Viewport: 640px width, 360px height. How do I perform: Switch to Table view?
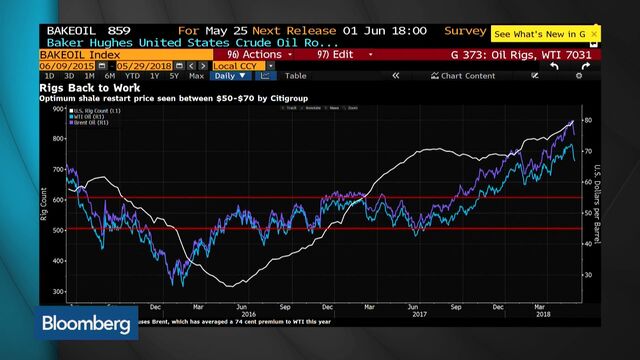[296, 76]
